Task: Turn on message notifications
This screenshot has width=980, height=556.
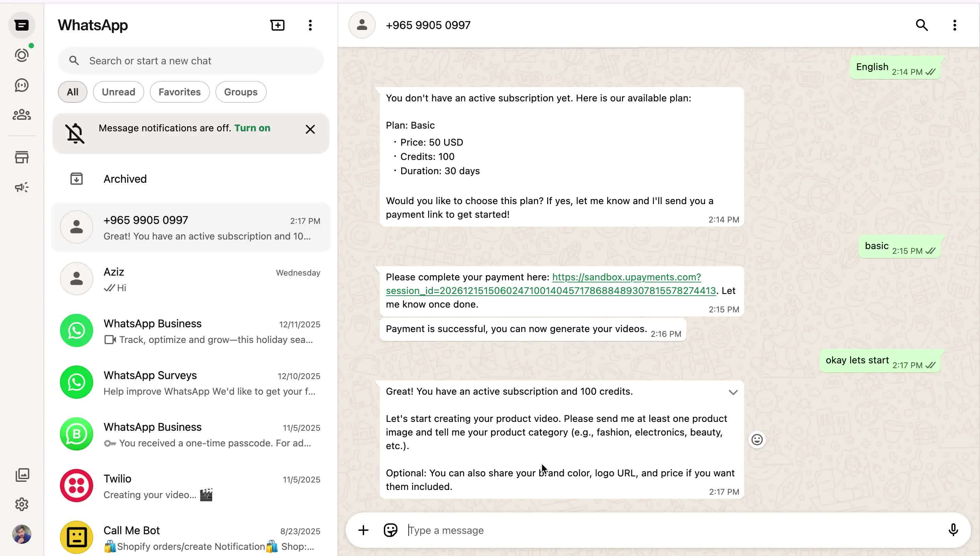Action: pyautogui.click(x=252, y=128)
